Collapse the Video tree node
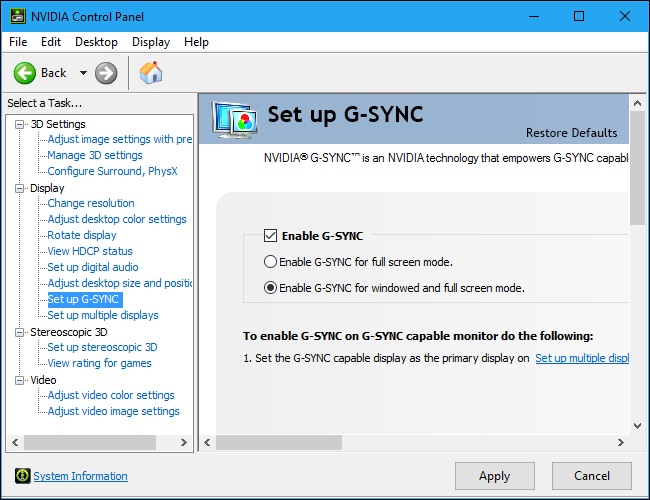The image size is (650, 500). click(19, 380)
